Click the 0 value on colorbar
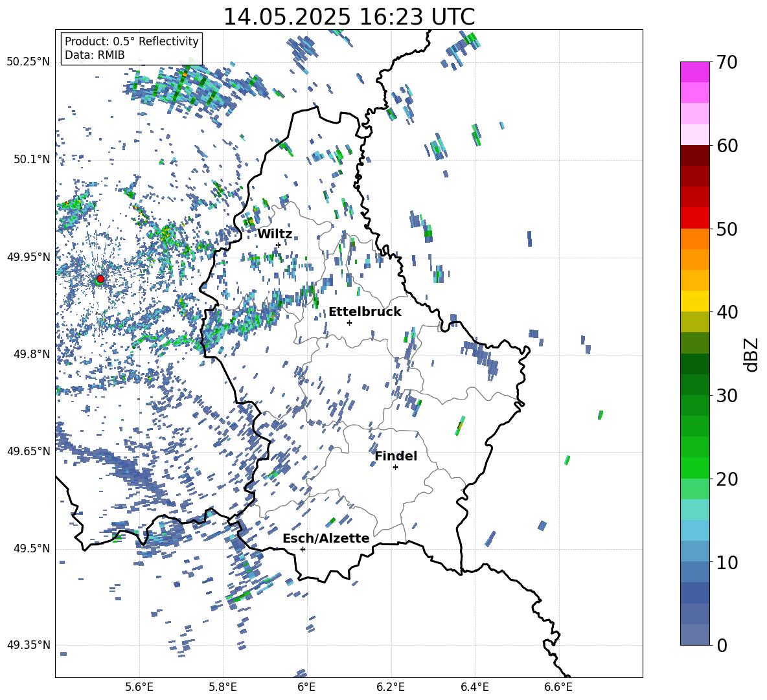The height and width of the screenshot is (700, 767). point(721,645)
